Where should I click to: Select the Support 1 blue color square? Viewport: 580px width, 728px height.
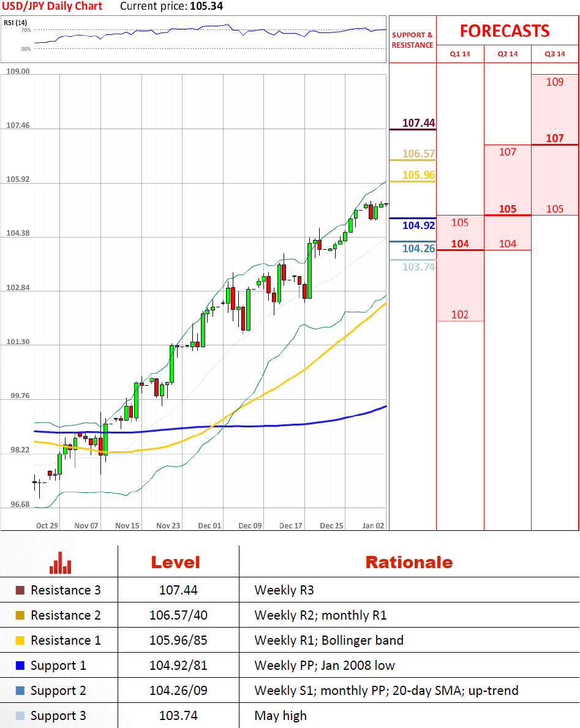[20, 666]
